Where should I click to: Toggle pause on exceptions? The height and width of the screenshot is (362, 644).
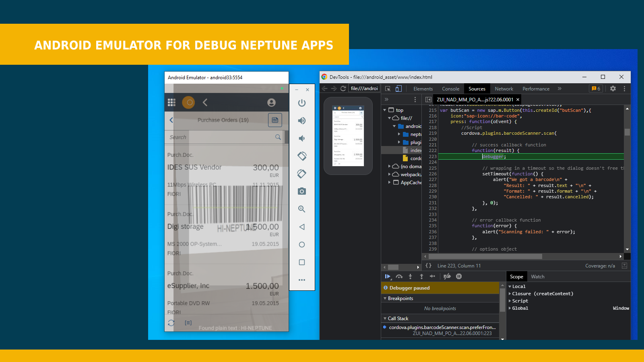(x=459, y=276)
